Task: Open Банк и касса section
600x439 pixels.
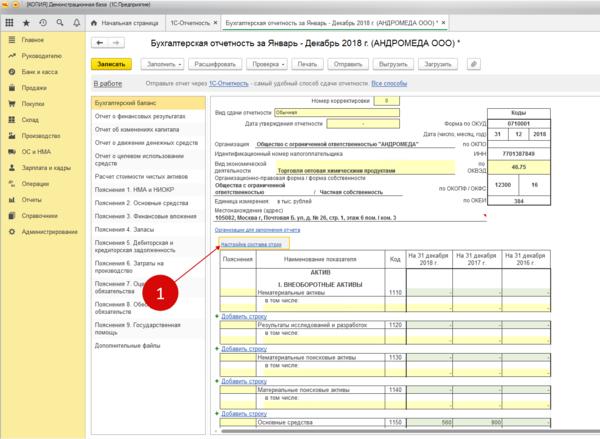Action: click(39, 72)
